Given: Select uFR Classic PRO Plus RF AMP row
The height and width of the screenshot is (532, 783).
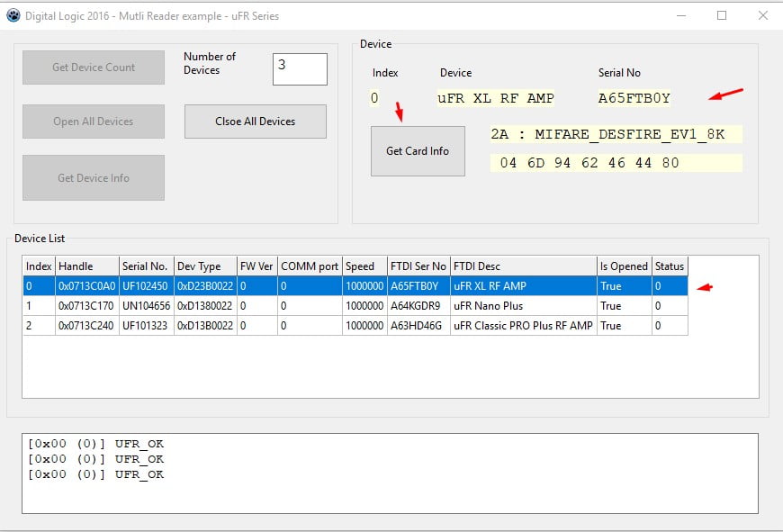Looking at the screenshot, I should click(355, 326).
